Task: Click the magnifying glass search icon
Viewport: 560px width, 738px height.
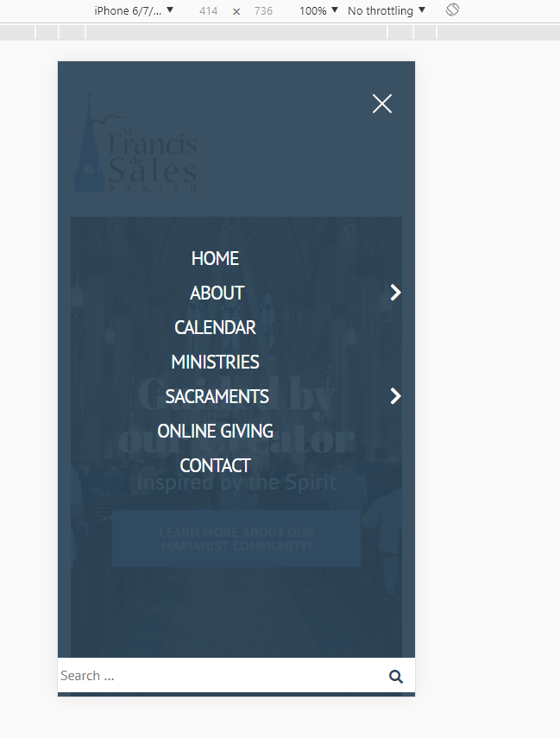Action: tap(396, 677)
